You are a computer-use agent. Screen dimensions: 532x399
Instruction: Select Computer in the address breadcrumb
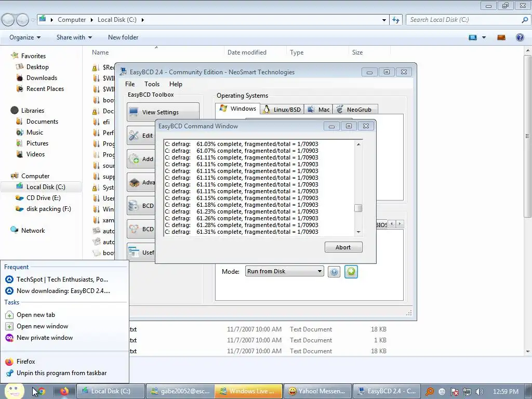pyautogui.click(x=72, y=20)
